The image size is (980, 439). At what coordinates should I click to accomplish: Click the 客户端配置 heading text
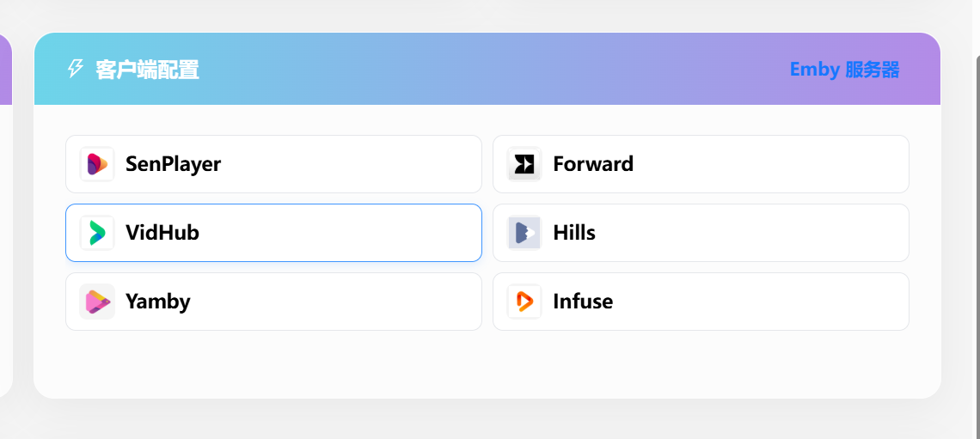click(148, 70)
